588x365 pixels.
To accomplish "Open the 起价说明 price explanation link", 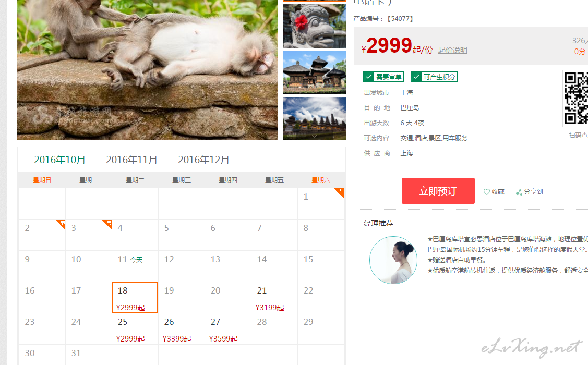I will (453, 50).
